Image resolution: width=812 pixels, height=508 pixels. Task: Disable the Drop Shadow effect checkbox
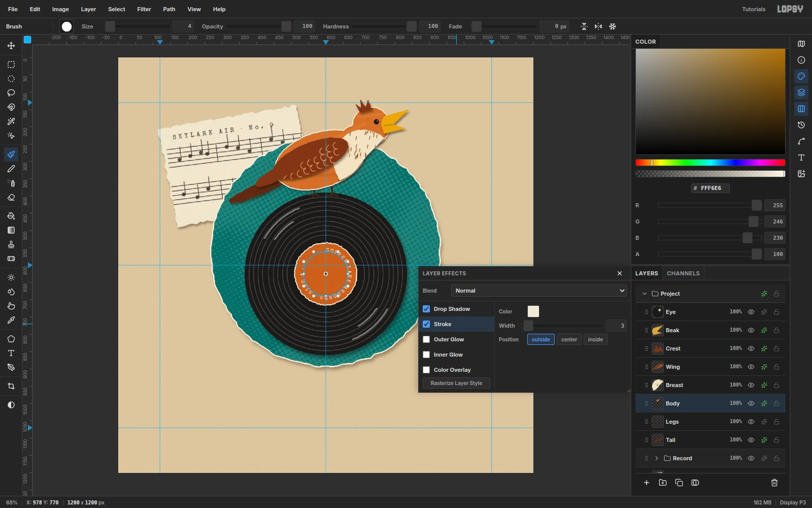coord(426,309)
